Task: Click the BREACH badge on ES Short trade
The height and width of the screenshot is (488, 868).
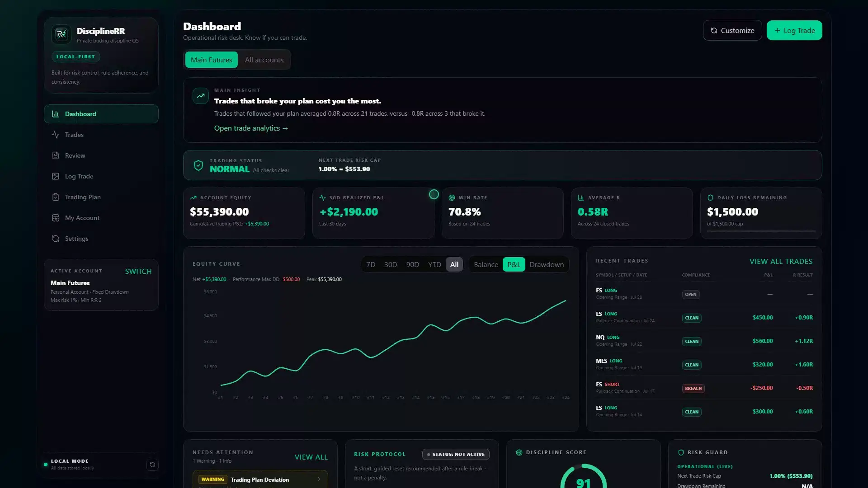Action: 693,388
